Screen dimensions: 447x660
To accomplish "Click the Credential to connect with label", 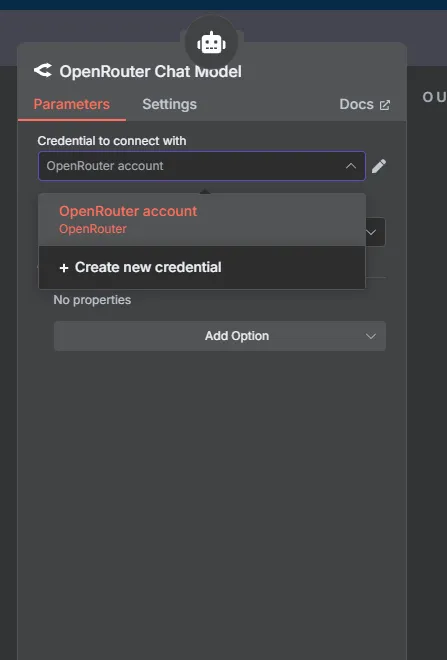I will click(x=112, y=141).
